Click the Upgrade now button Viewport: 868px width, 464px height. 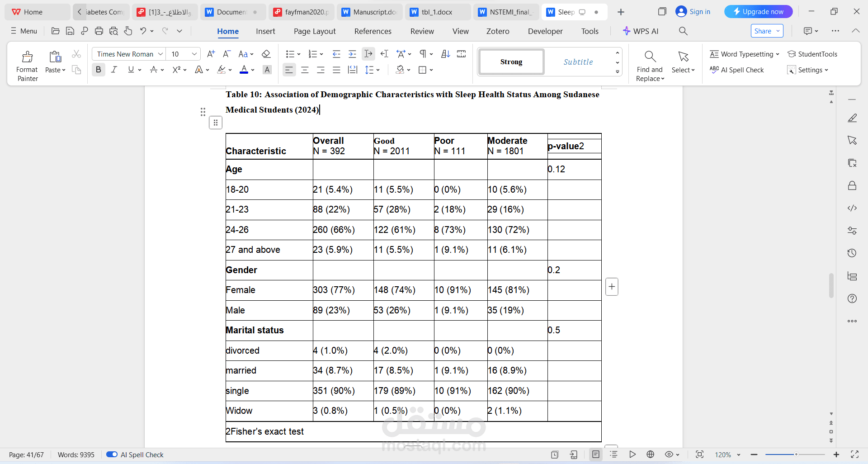pyautogui.click(x=758, y=12)
